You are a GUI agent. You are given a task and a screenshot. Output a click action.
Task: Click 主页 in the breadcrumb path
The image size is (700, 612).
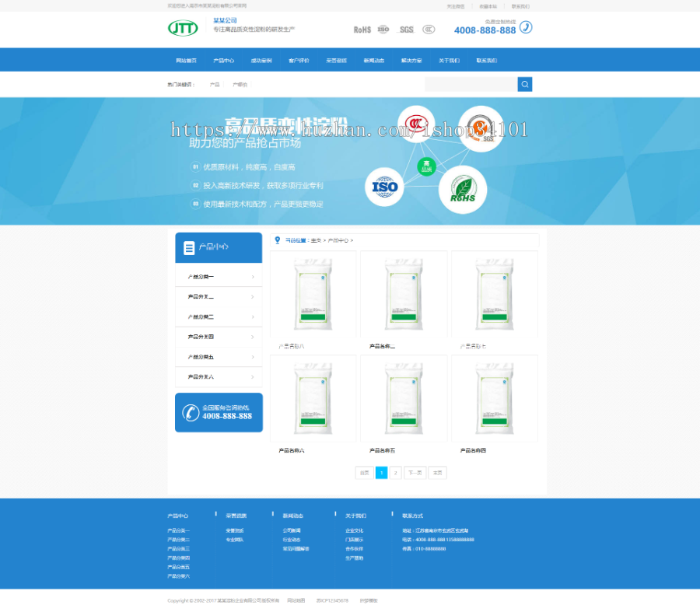tap(316, 240)
